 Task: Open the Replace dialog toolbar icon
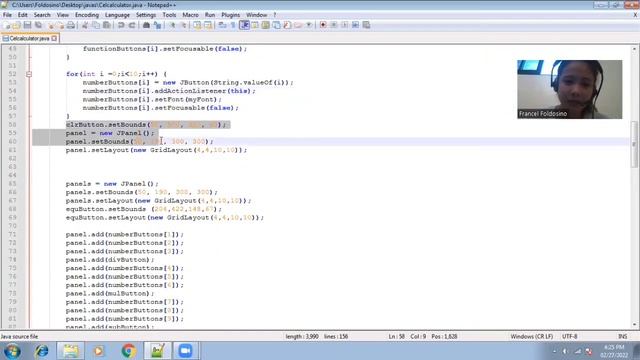tap(158, 25)
